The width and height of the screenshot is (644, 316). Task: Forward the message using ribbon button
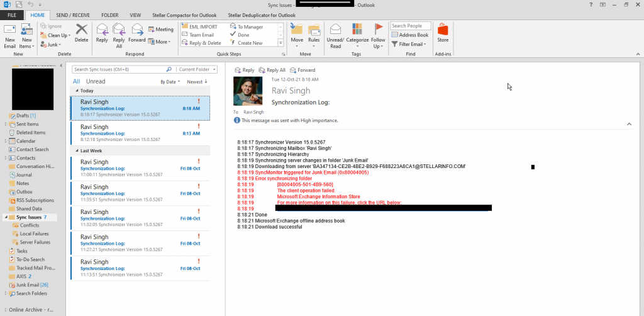click(x=136, y=33)
